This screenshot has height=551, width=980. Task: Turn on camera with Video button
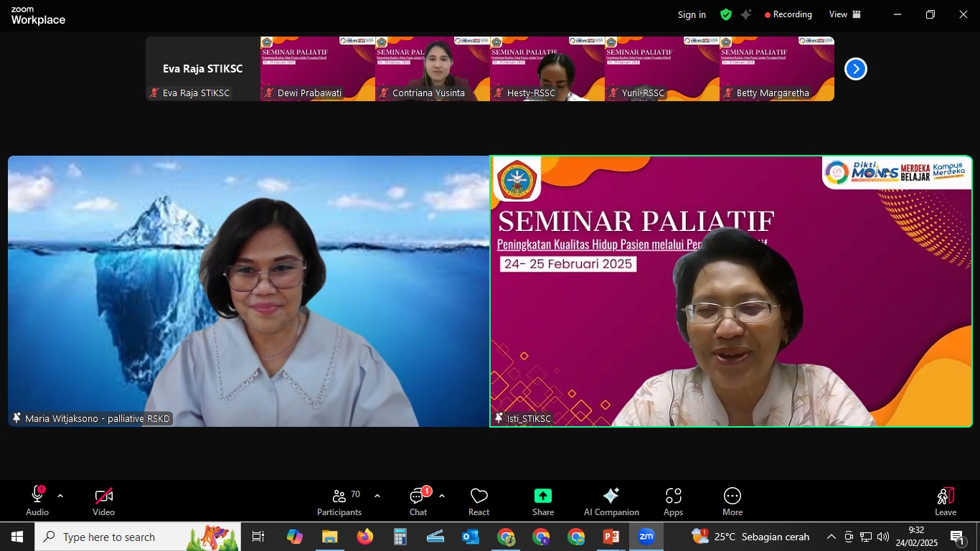103,501
